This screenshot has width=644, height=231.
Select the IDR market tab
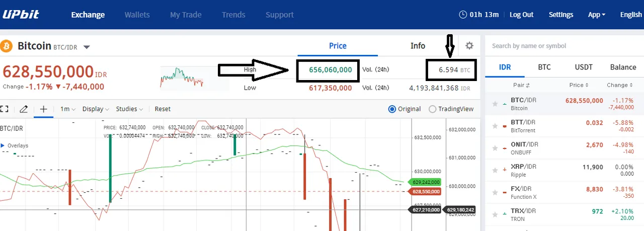(505, 67)
